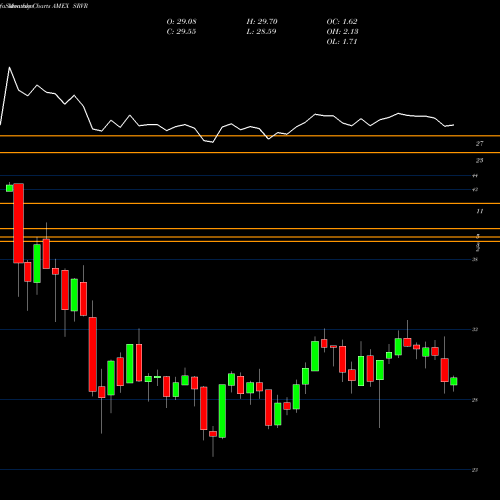Image resolution: width=500 pixels, height=500 pixels.
Task: Click the AMEX ticker label in header
Action: (x=61, y=6)
